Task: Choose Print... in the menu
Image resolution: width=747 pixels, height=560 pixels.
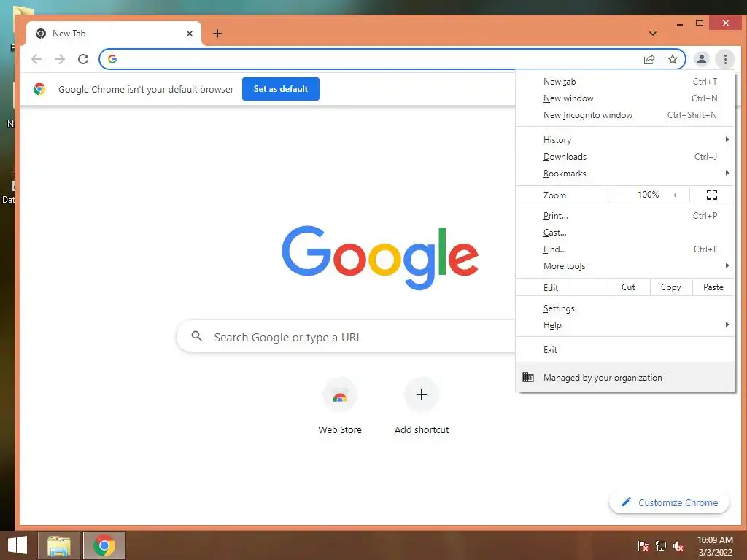Action: pyautogui.click(x=625, y=216)
